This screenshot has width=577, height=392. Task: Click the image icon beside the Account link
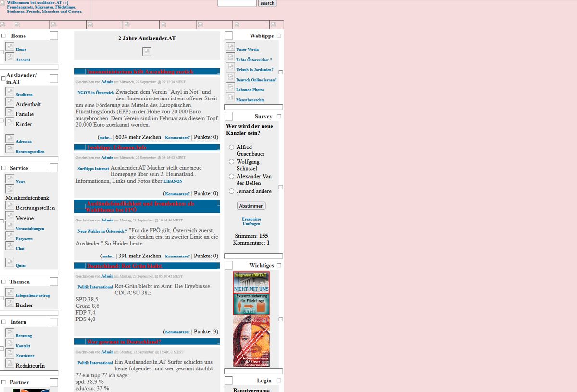(x=10, y=57)
